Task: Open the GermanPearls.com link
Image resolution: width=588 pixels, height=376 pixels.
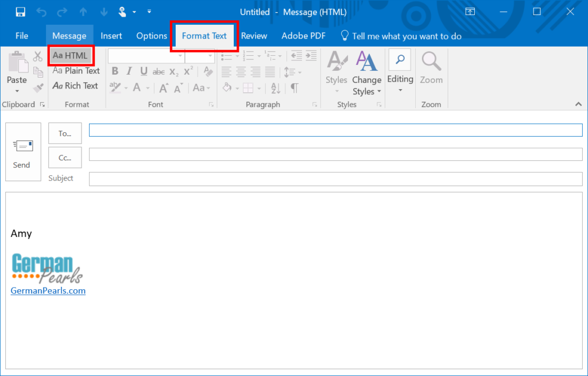Action: pos(48,290)
